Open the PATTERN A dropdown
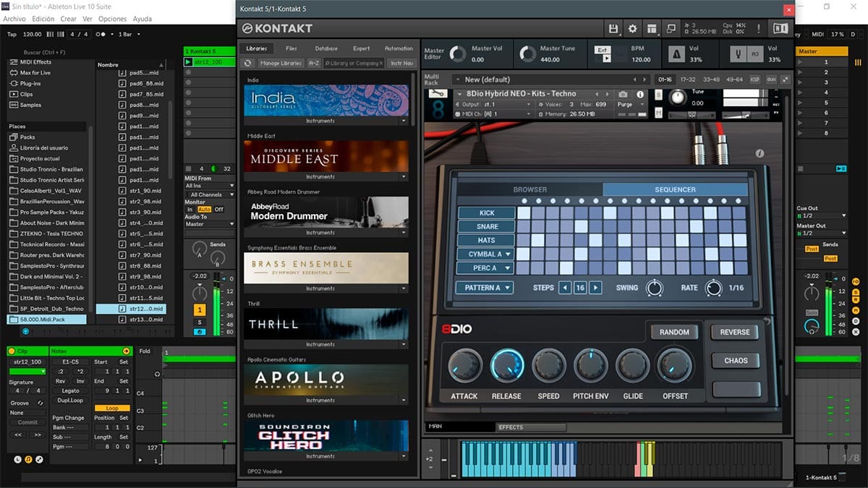 click(x=484, y=287)
